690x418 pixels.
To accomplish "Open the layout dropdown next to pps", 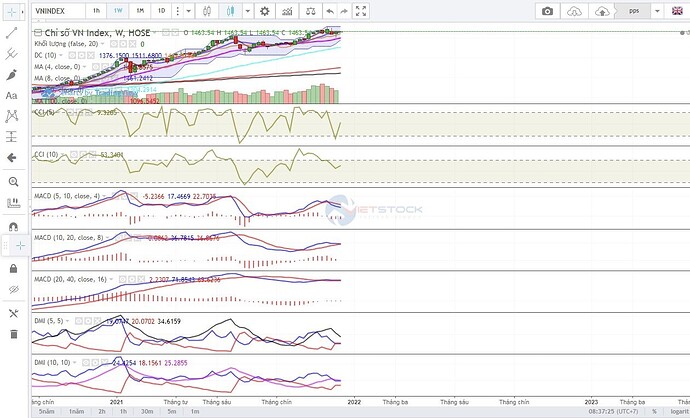I will pyautogui.click(x=657, y=11).
